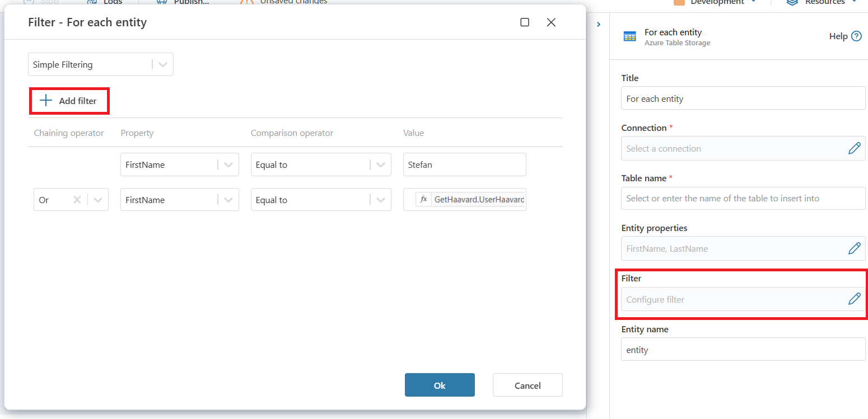The height and width of the screenshot is (419, 868).
Task: Click the fx expression icon in Value field
Action: click(423, 199)
